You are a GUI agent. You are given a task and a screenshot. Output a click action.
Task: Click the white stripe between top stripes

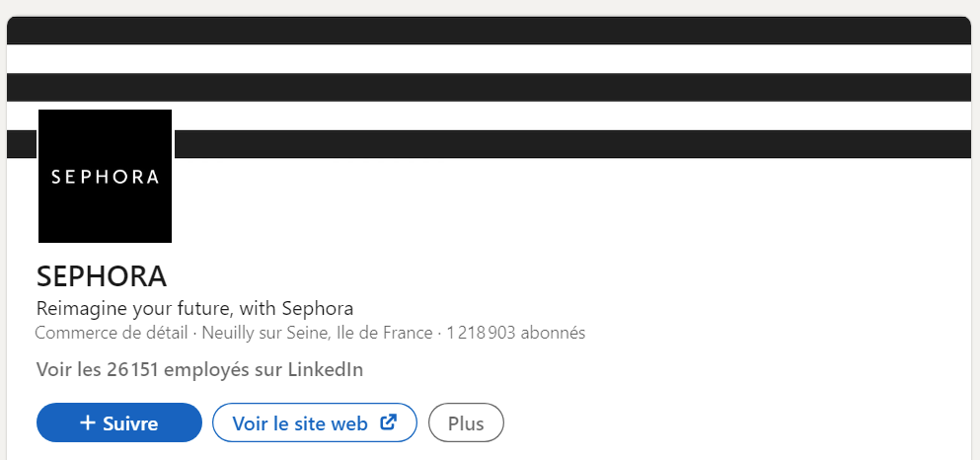point(489,59)
